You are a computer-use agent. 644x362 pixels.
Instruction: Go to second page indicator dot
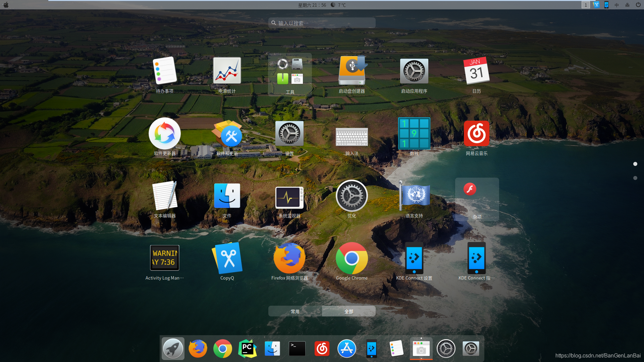pos(635,178)
